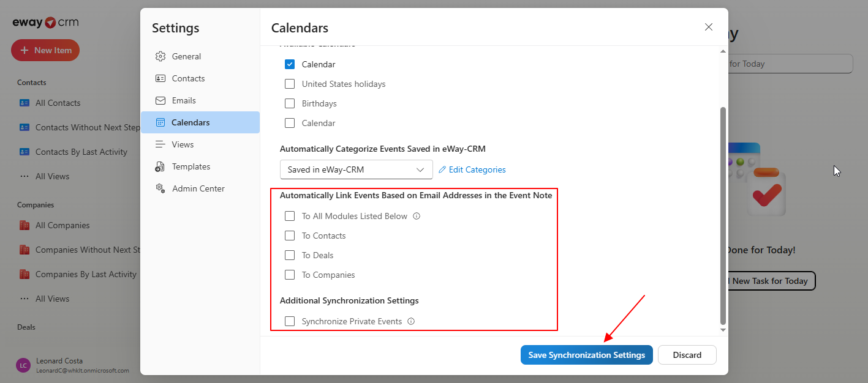Toggle Synchronize Private Events checkbox

[290, 321]
